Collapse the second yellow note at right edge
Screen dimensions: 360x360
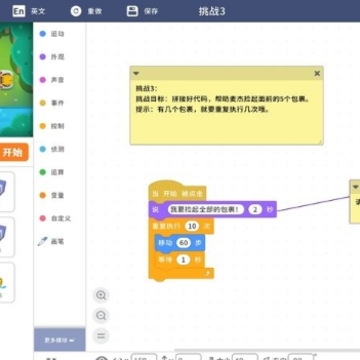[355, 187]
